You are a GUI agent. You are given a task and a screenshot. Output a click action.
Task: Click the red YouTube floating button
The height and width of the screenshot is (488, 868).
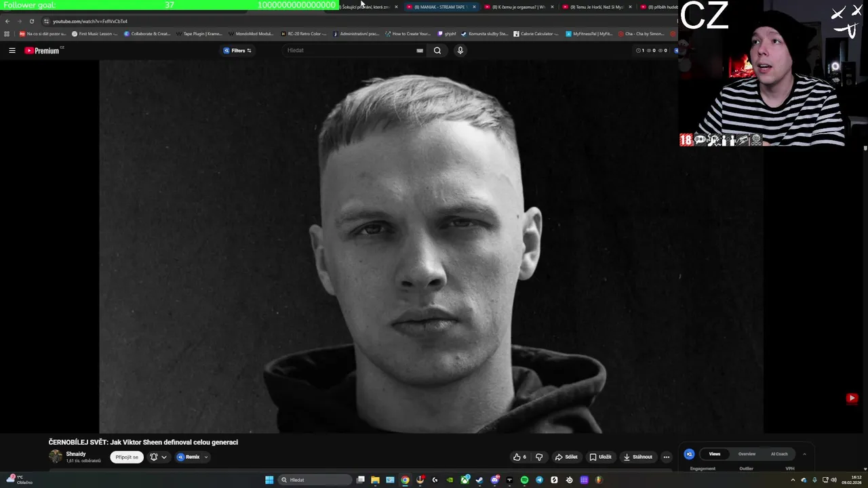point(852,399)
